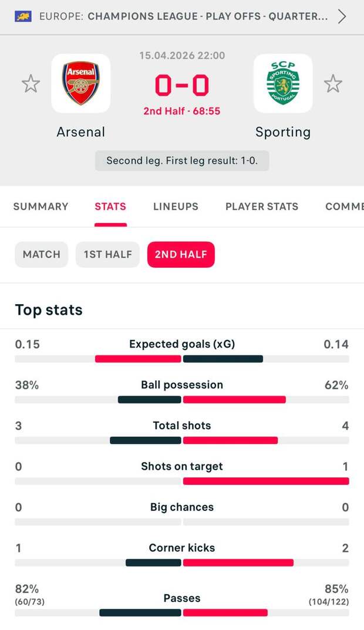
Task: Open the Champions League Play Offs link
Action: click(207, 16)
